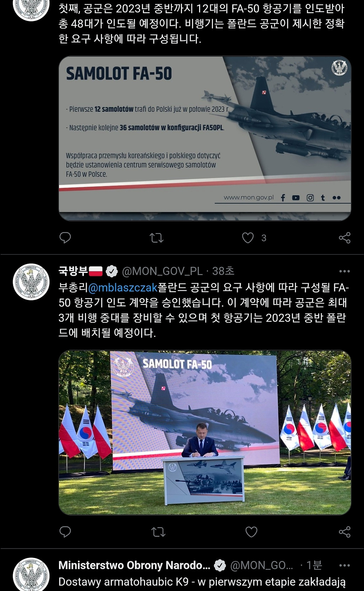The height and width of the screenshot is (591, 364).
Task: Retweet the contract signing tweet
Action: click(x=158, y=532)
